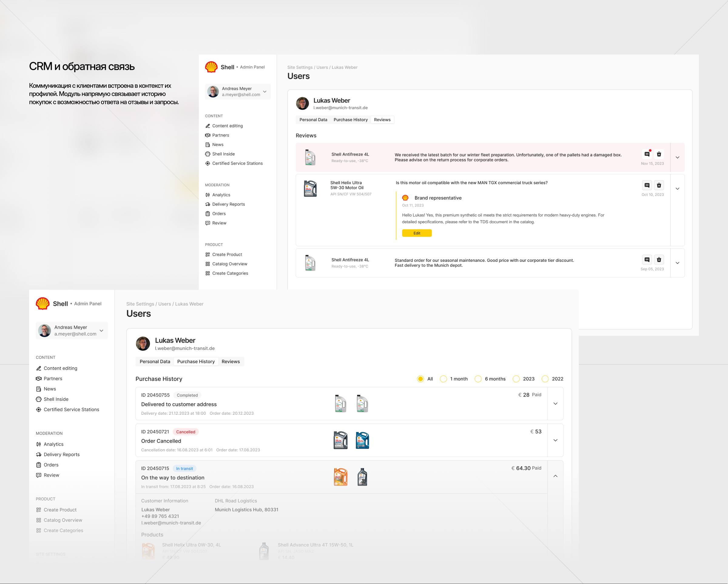Screen dimensions: 728x584
Task: Click the Shell logo in the admin panel
Action: pyautogui.click(x=212, y=67)
